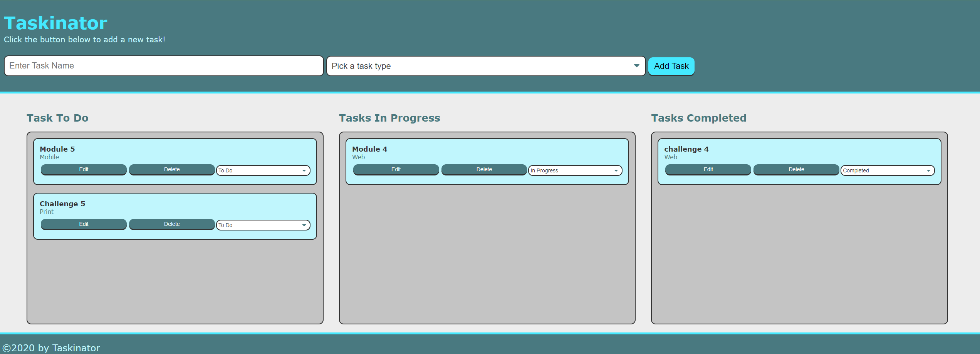Delete the Module 5 task
The width and height of the screenshot is (980, 354).
coord(172,170)
